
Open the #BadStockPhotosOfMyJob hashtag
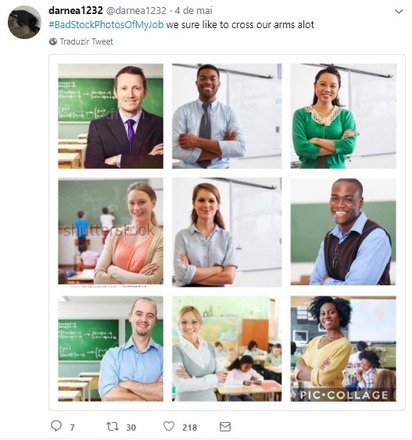106,25
